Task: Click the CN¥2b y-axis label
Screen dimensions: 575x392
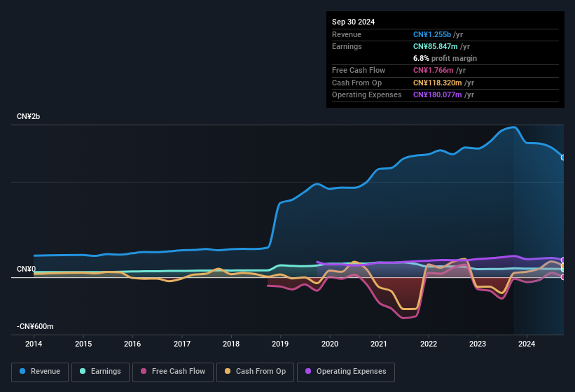Action: pyautogui.click(x=28, y=116)
